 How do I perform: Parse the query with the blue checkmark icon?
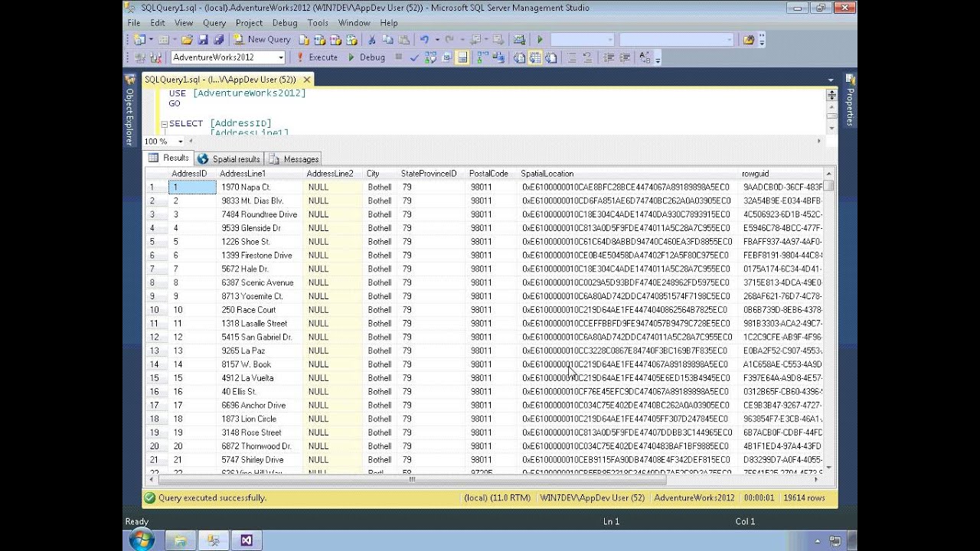[x=414, y=57]
